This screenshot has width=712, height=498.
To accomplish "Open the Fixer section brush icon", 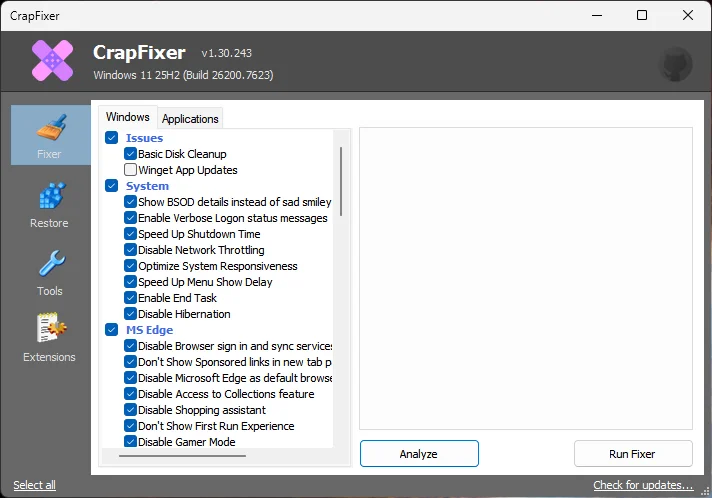I will [50, 129].
